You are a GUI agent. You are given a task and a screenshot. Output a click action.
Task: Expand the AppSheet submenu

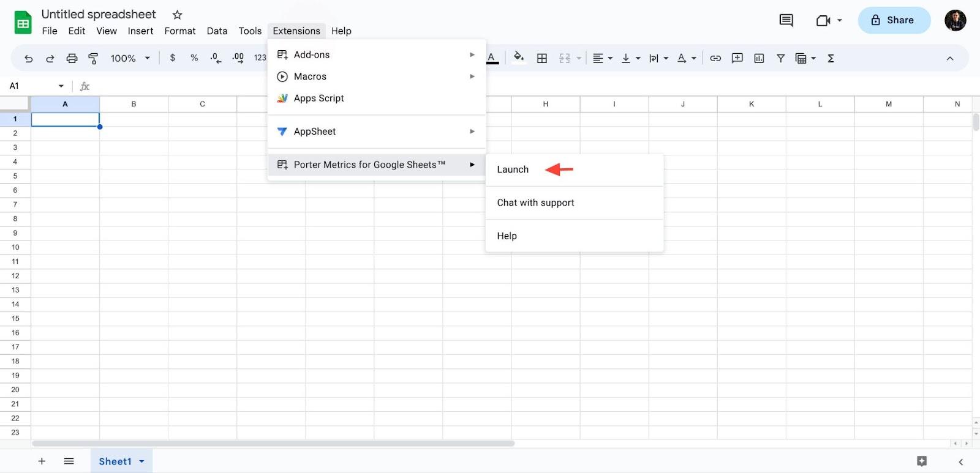click(x=377, y=131)
